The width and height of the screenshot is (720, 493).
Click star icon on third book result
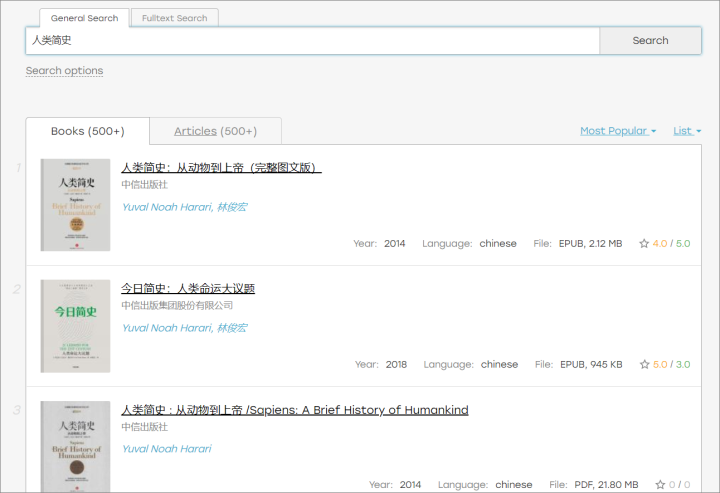(660, 484)
